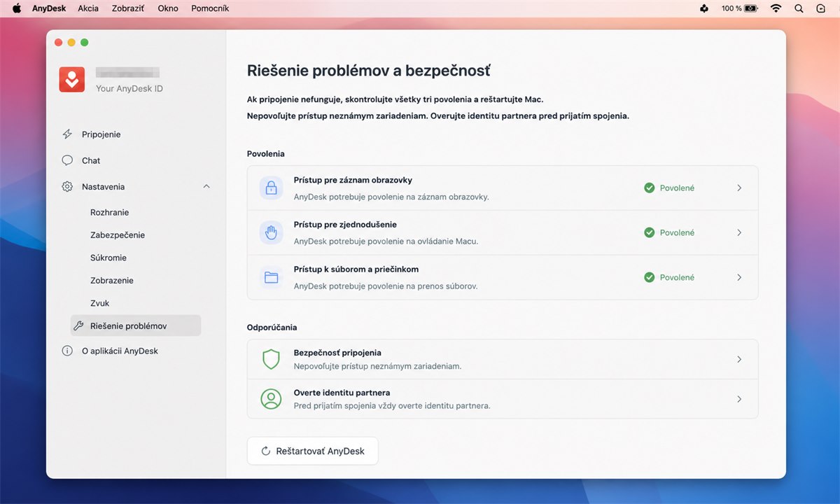Open chevron for Prístup pre zjednodušenie

739,232
